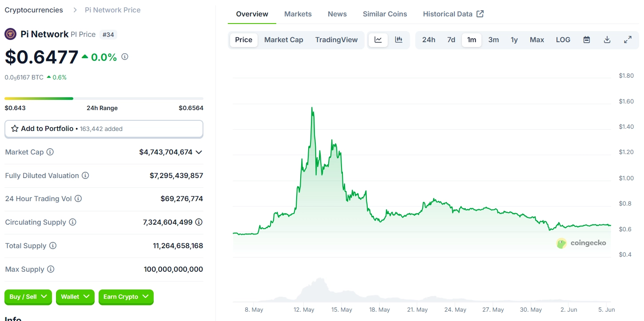The width and height of the screenshot is (644, 321).
Task: Click the $0.643 range low value
Action: 15,108
